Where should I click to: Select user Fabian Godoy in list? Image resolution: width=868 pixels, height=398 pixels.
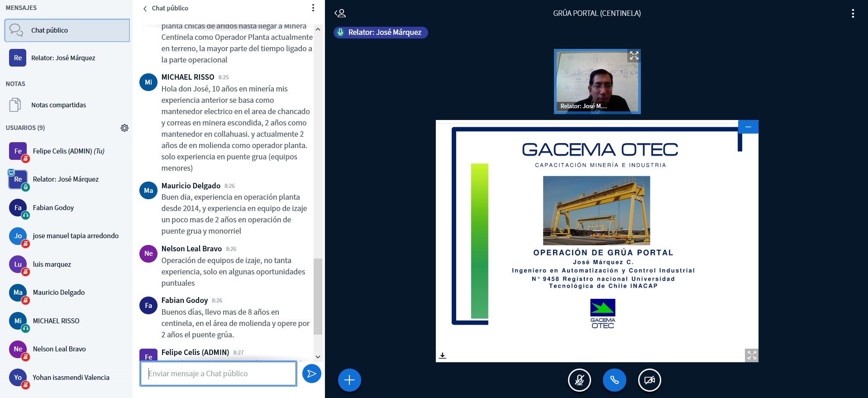pyautogui.click(x=67, y=208)
